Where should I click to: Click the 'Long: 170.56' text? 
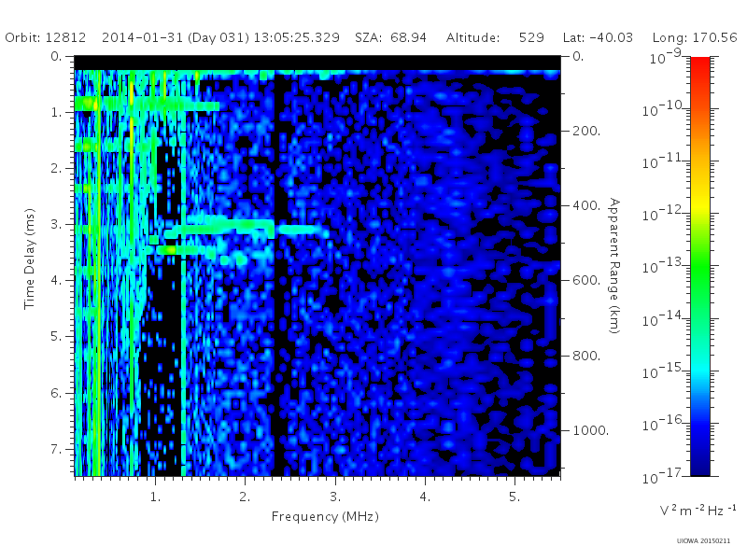[695, 38]
